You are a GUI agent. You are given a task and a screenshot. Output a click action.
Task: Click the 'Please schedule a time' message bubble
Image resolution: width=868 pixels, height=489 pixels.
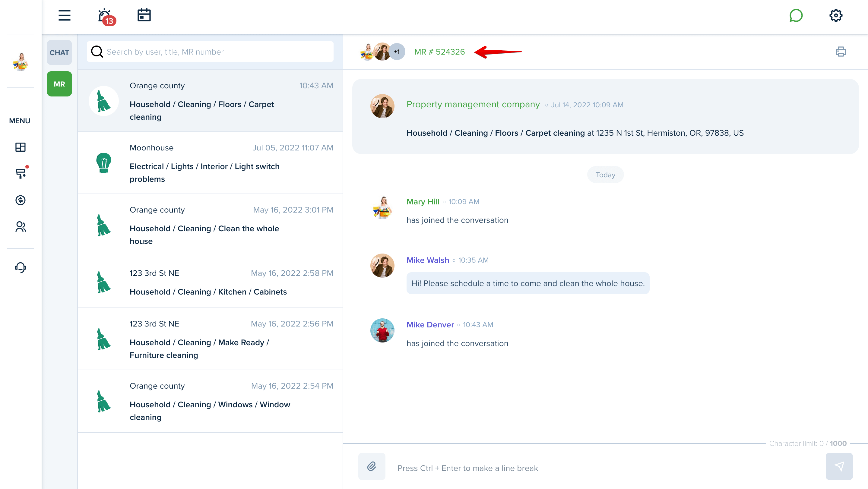(x=528, y=283)
